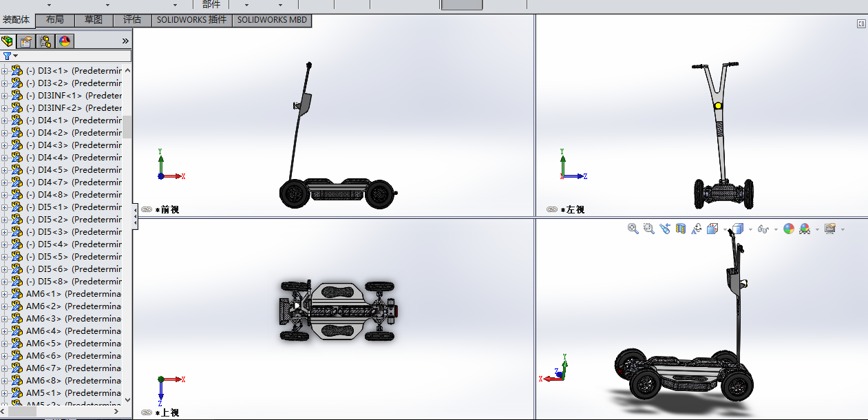The height and width of the screenshot is (420, 868).
Task: Click the View Settings monitor icon
Action: [830, 229]
